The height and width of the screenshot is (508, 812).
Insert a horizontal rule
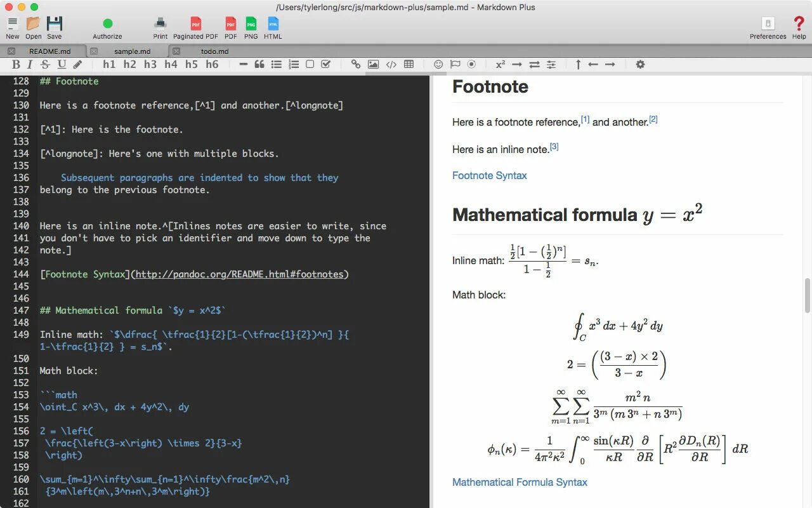point(243,64)
